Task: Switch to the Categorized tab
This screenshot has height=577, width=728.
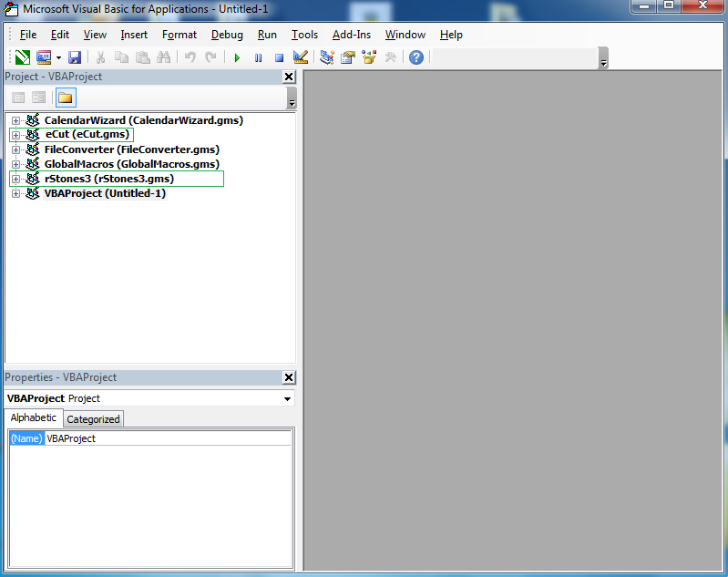Action: click(93, 419)
